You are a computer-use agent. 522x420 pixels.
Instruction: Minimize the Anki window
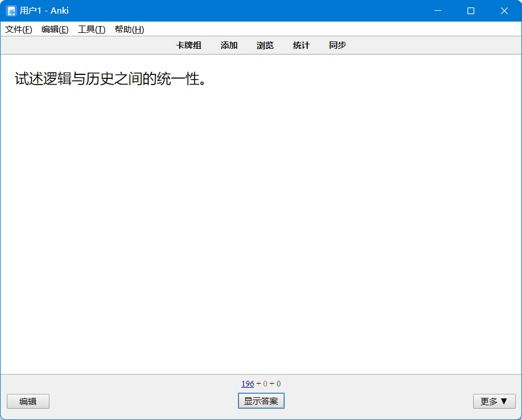click(438, 11)
